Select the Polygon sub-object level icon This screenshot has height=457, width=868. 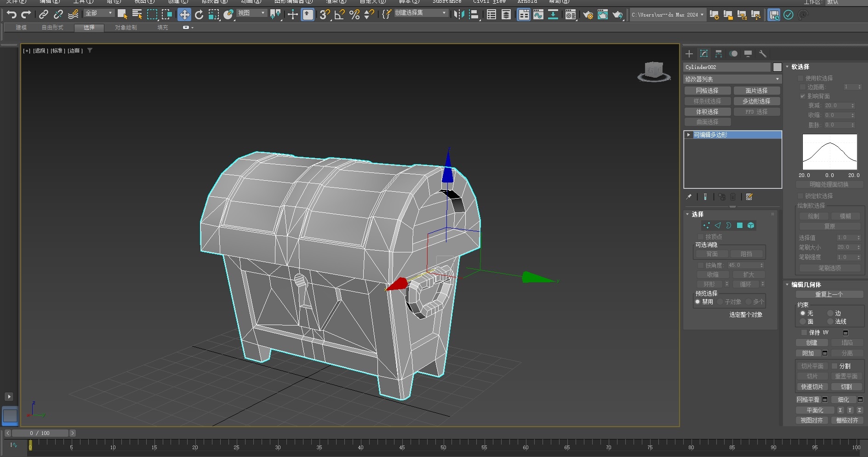point(740,225)
